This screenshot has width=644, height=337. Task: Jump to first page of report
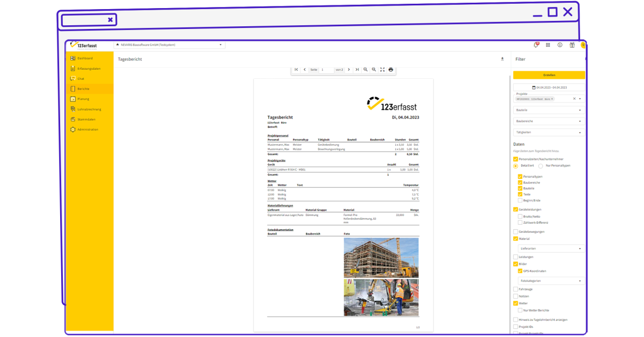point(296,70)
